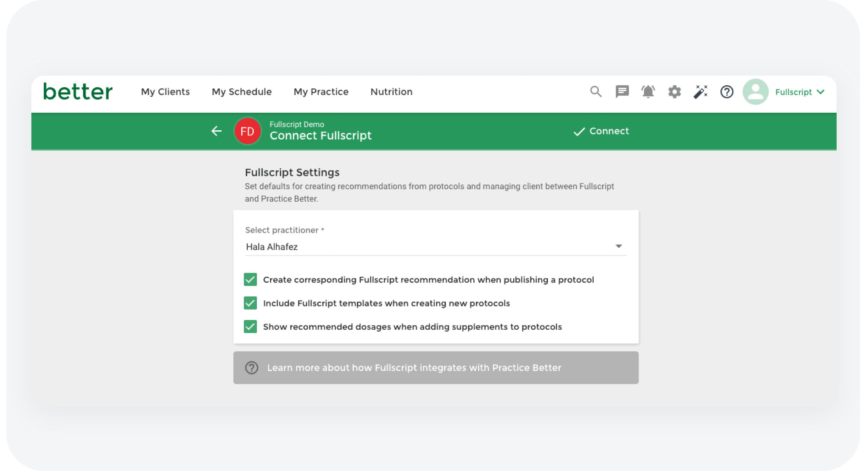Click the Connect Fullscript page title
Screen dimensions: 868x471
[x=321, y=136]
